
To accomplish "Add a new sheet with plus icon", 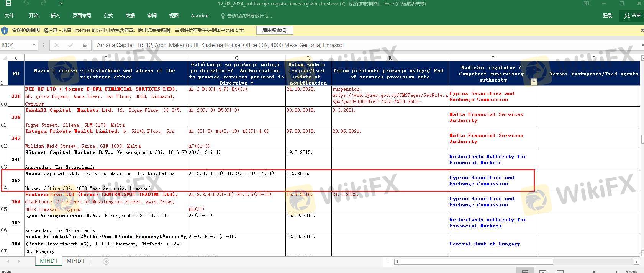I will point(106,261).
